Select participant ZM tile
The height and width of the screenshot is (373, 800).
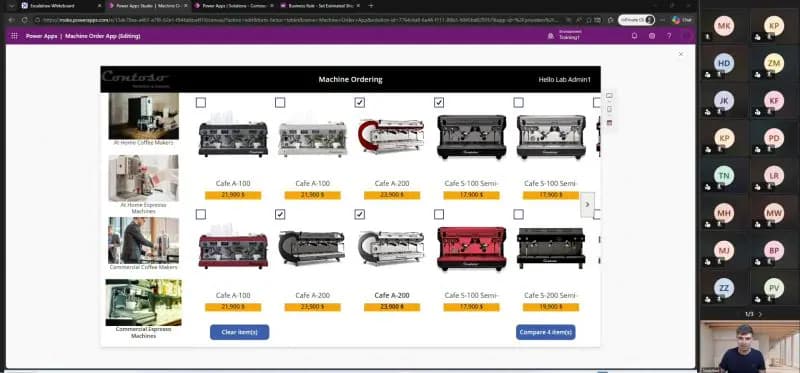point(774,64)
